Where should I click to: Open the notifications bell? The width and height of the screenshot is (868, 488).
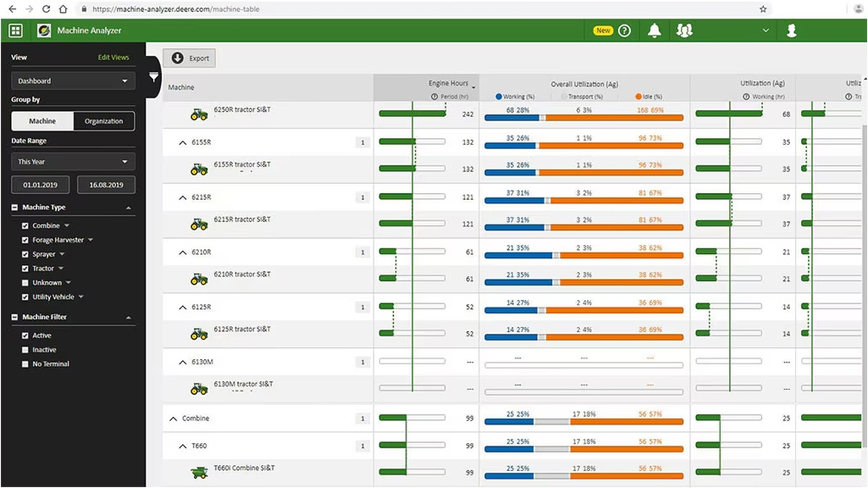(654, 30)
